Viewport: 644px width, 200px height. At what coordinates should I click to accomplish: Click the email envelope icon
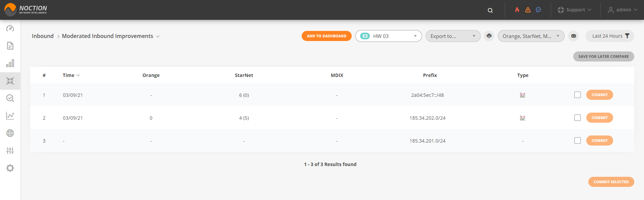tap(574, 36)
